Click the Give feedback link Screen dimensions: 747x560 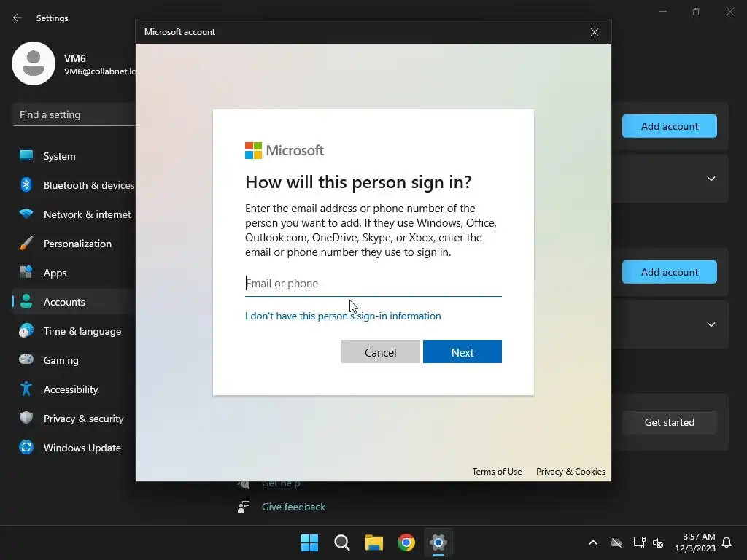[x=293, y=507]
